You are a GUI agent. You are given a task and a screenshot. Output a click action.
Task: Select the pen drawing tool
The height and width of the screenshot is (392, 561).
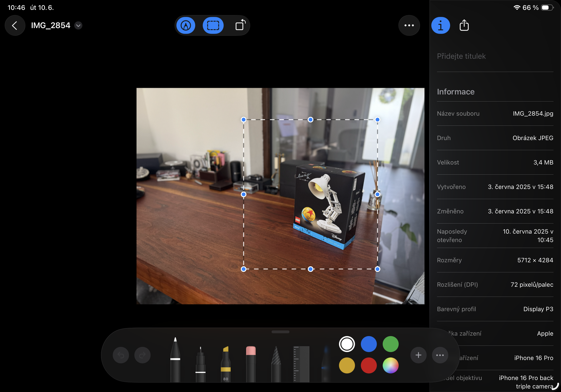175,359
